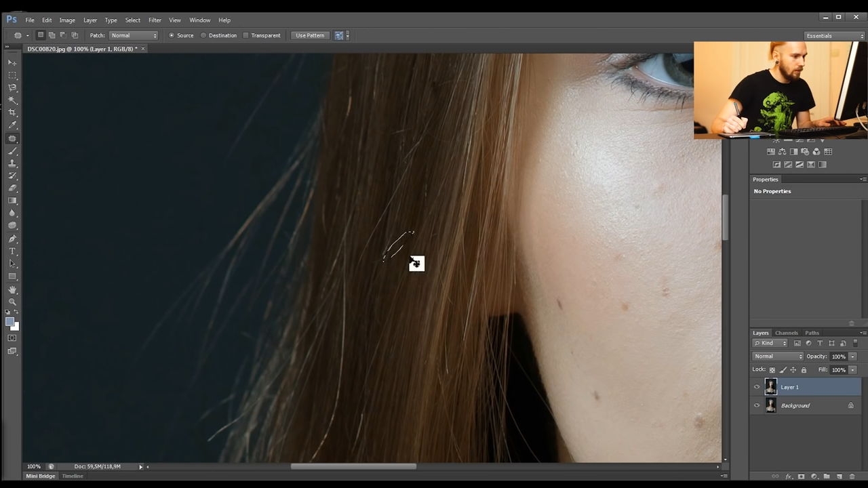Toggle Quick Mask mode
Viewport: 868px width, 488px height.
12,338
